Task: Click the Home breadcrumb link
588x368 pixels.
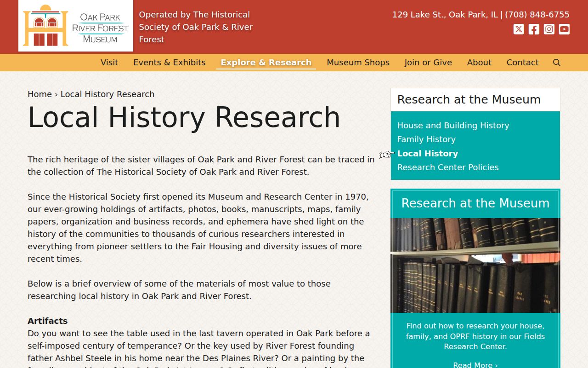Action: coord(40,94)
